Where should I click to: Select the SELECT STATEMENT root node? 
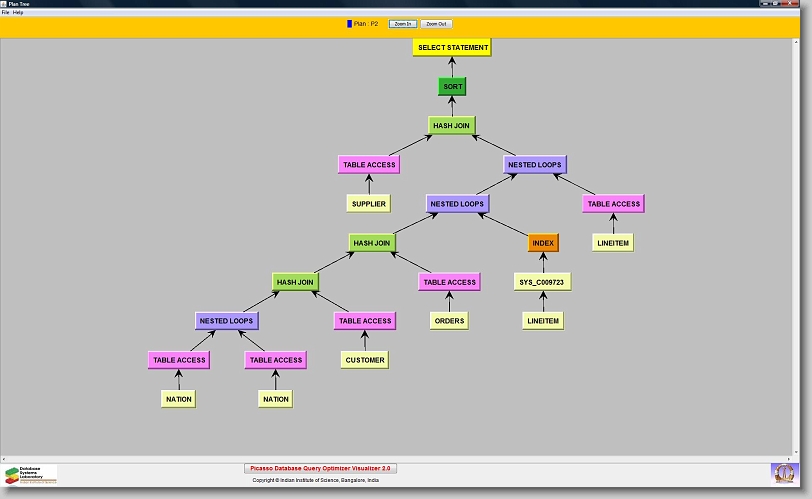click(452, 47)
